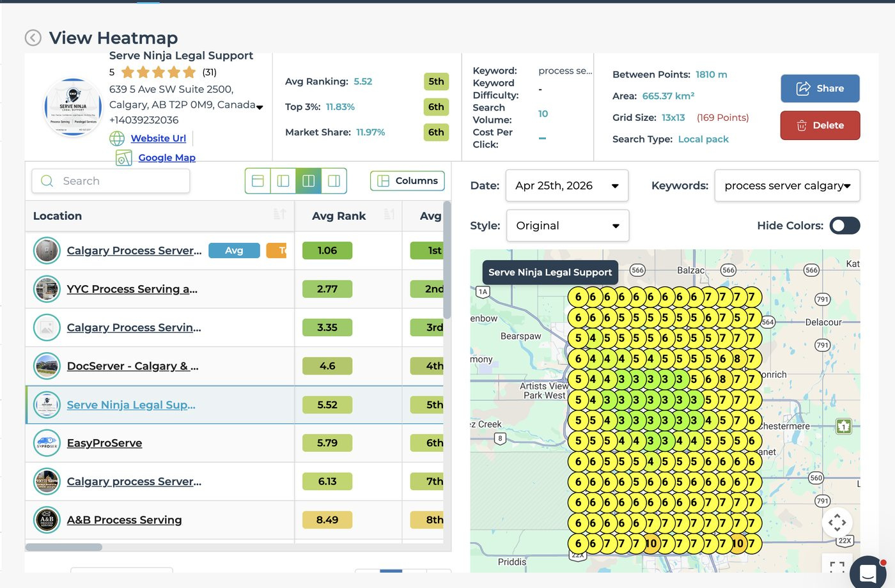Click the vertical table scrollbar
Screen dimensions: 895x588
447,259
